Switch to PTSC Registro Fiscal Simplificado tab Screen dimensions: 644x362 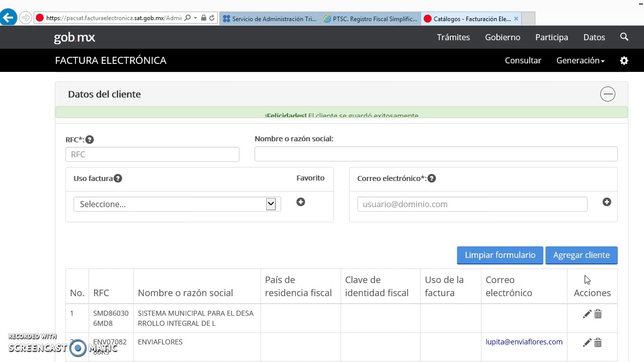(x=370, y=19)
